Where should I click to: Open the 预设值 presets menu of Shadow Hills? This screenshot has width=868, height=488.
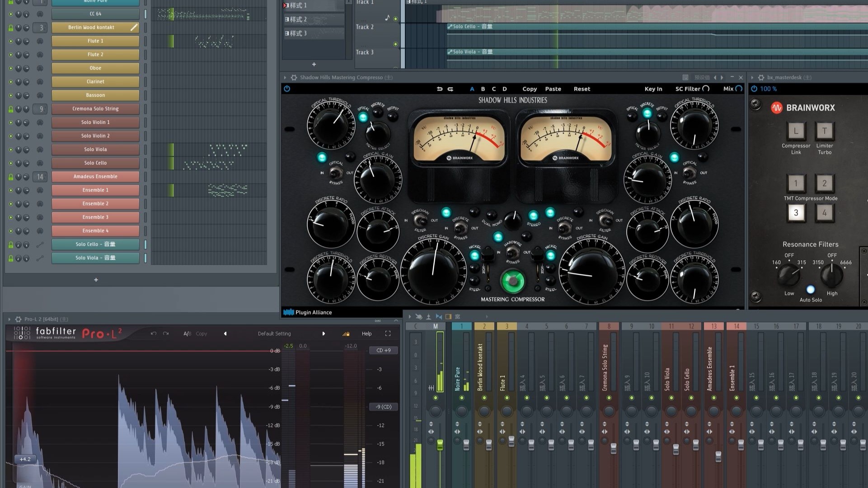(702, 78)
